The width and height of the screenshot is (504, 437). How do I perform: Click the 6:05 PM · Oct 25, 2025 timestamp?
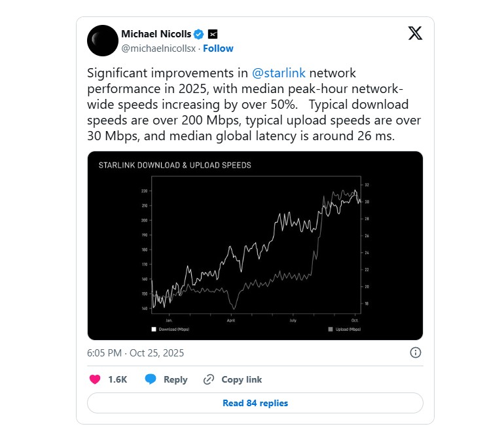click(x=135, y=352)
